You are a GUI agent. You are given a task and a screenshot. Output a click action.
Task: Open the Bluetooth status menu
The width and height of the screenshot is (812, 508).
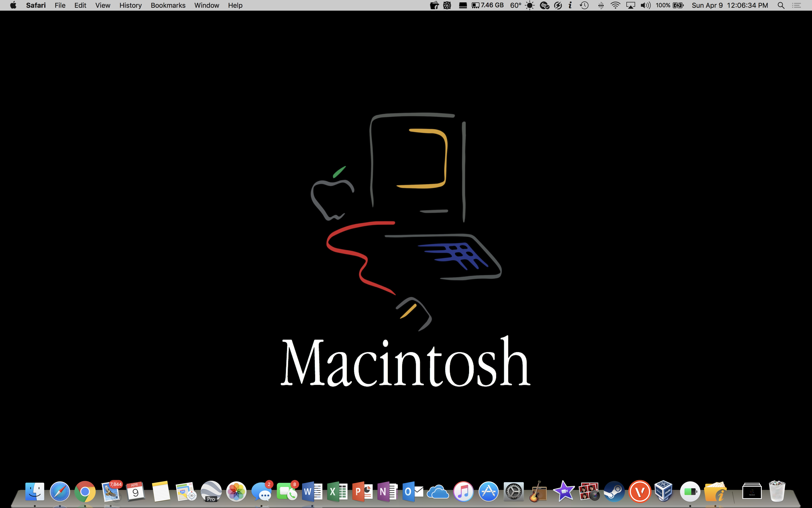click(x=601, y=5)
